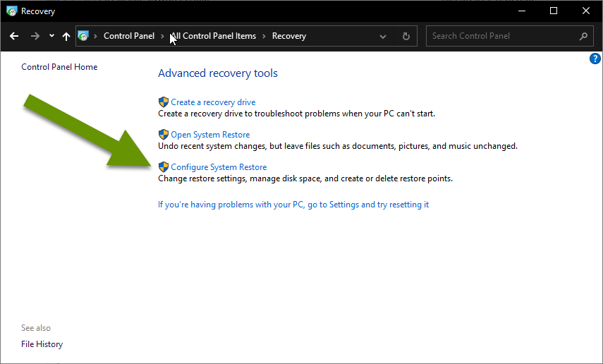Image resolution: width=603 pixels, height=364 pixels.
Task: Refresh the Recovery page
Action: click(x=406, y=36)
